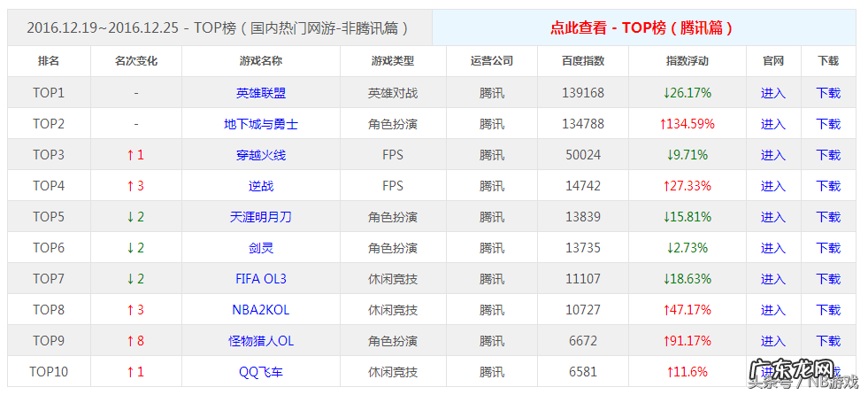Click the TOP1 rank cell
The image size is (868, 395).
49,93
